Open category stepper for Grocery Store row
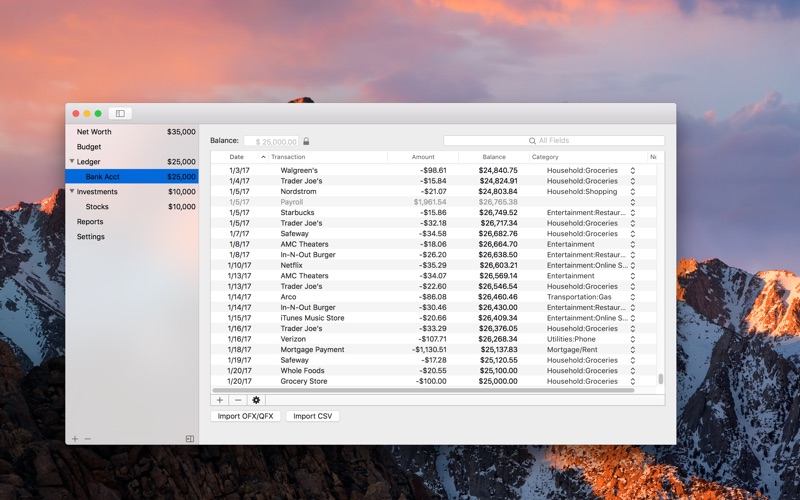This screenshot has width=800, height=500. (633, 381)
